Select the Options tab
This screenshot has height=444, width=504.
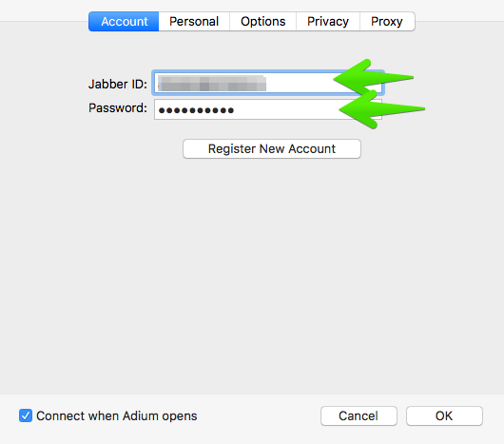tap(262, 22)
